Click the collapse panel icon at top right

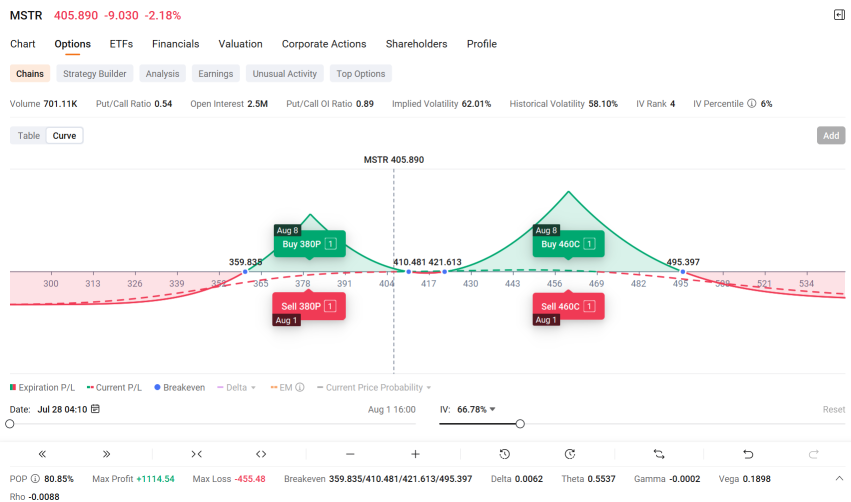point(839,15)
